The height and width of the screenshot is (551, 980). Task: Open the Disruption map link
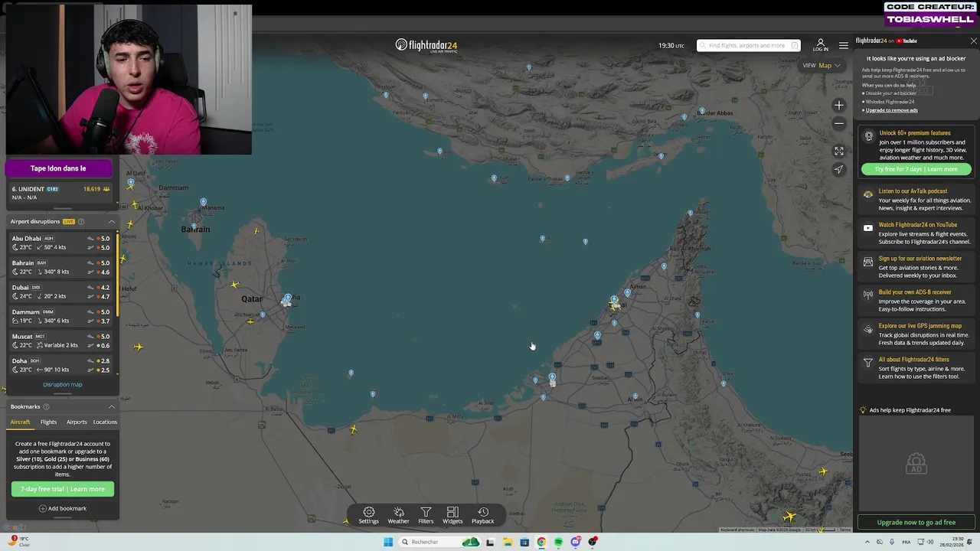tap(63, 385)
